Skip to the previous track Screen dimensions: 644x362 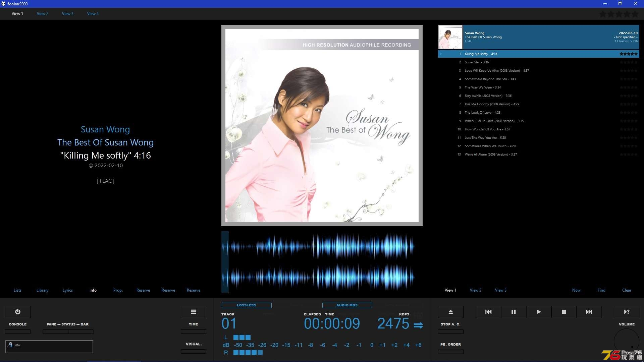coord(488,312)
